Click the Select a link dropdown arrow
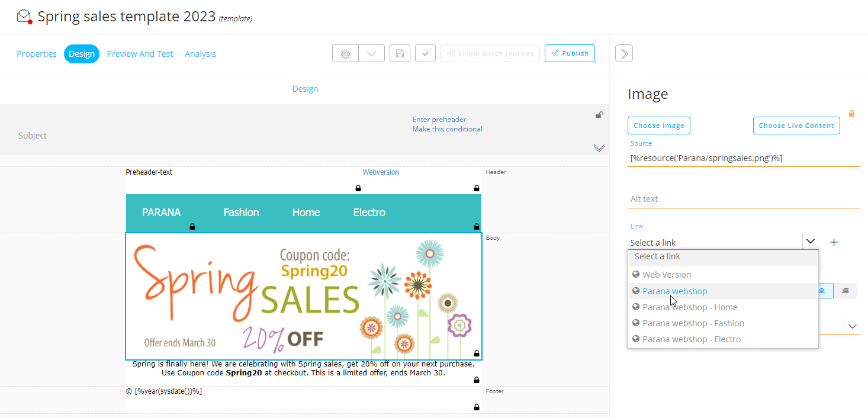The height and width of the screenshot is (418, 868). [811, 242]
